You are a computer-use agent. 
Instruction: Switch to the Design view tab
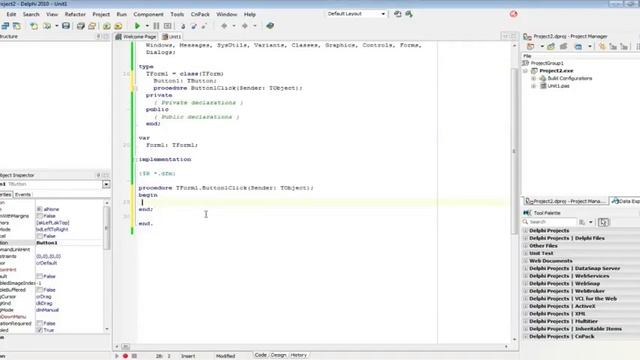[278, 355]
